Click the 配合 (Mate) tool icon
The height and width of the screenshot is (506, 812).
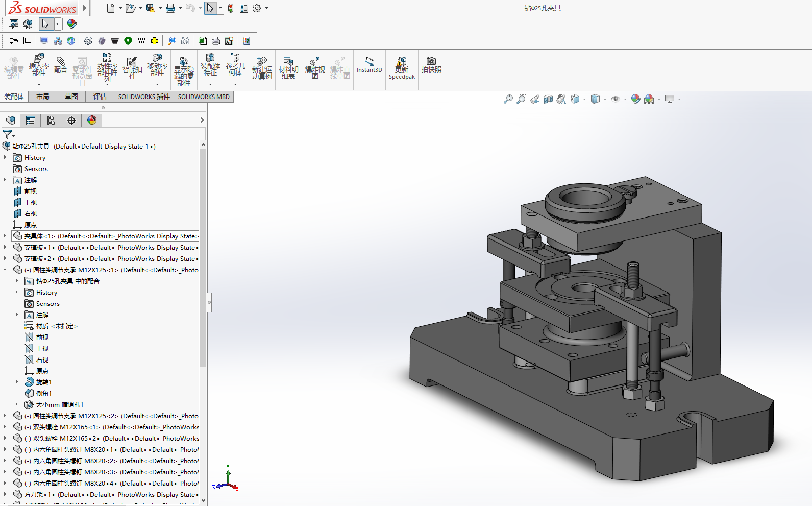(60, 65)
